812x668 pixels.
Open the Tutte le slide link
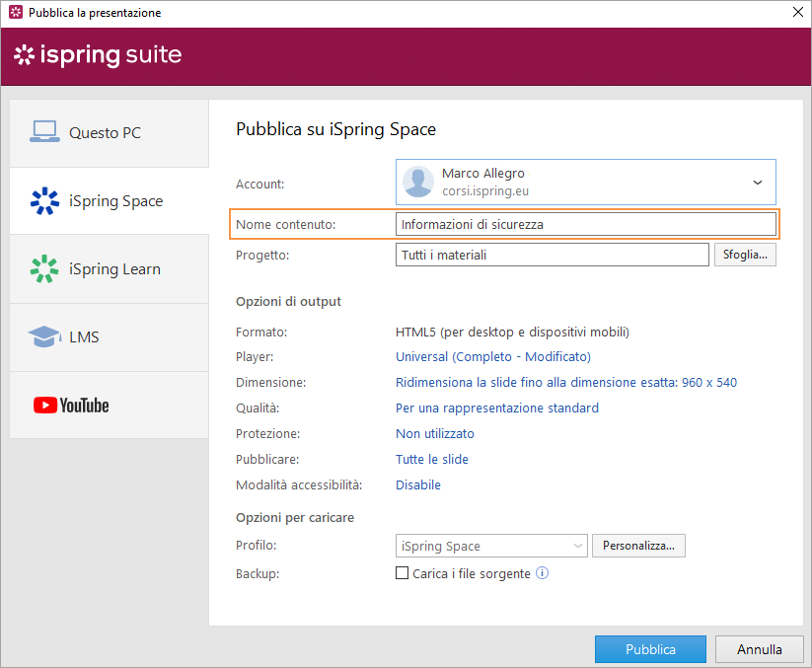pyautogui.click(x=431, y=459)
